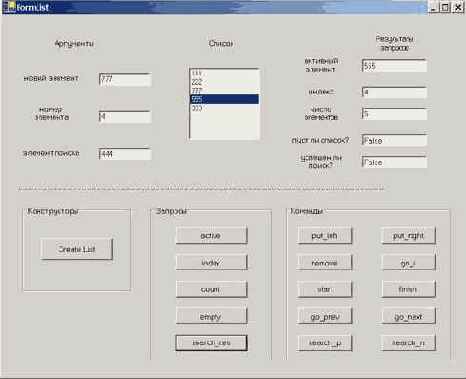Click the finish command button
The image size is (466, 379).
point(408,289)
